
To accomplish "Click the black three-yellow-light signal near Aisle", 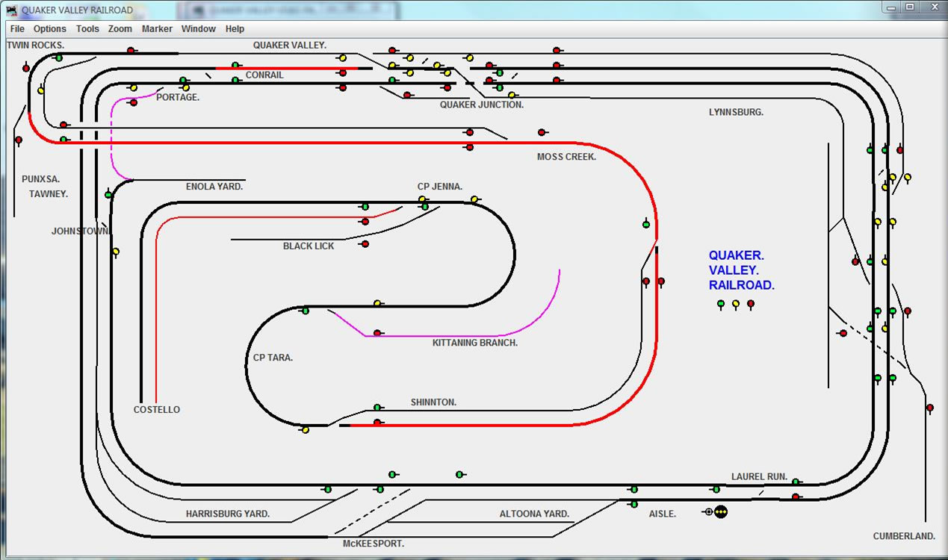I will point(721,512).
